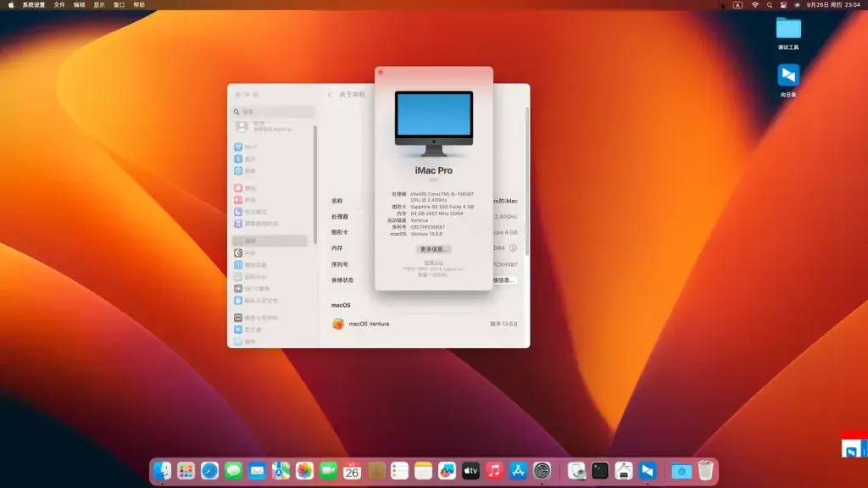
Task: Open the 显示 menu
Action: click(x=99, y=5)
